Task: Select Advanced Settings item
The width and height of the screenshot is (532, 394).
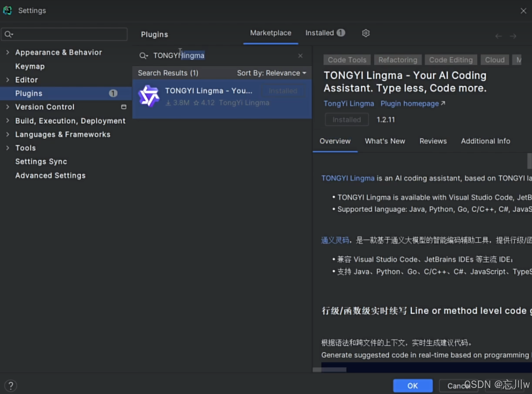Action: 50,175
